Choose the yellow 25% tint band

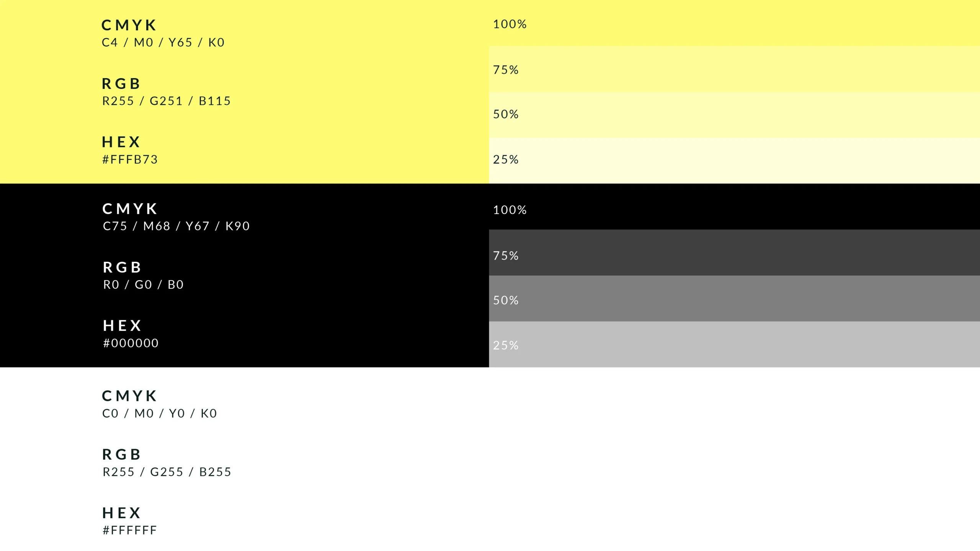pyautogui.click(x=734, y=160)
